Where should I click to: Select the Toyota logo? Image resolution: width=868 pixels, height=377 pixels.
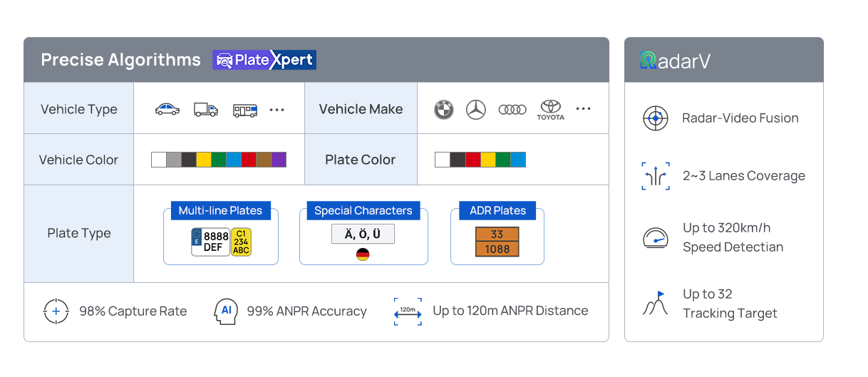tap(550, 110)
